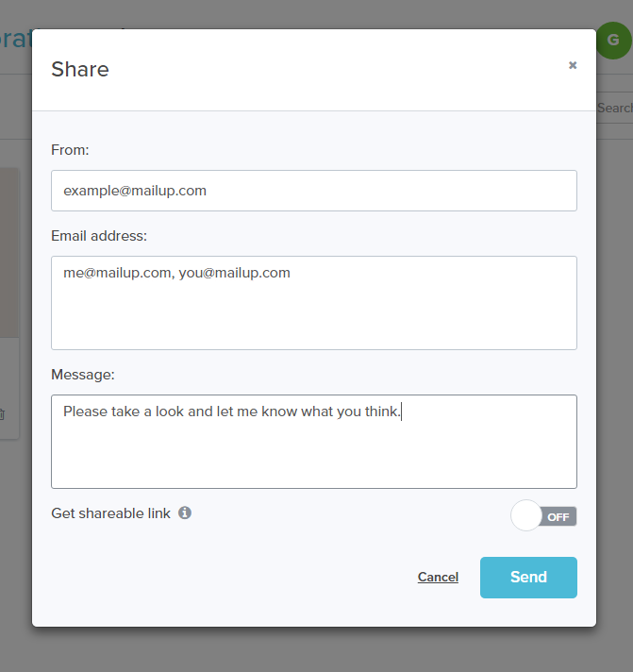The image size is (633, 672).
Task: Click the Search box behind the dialog
Action: pos(615,109)
